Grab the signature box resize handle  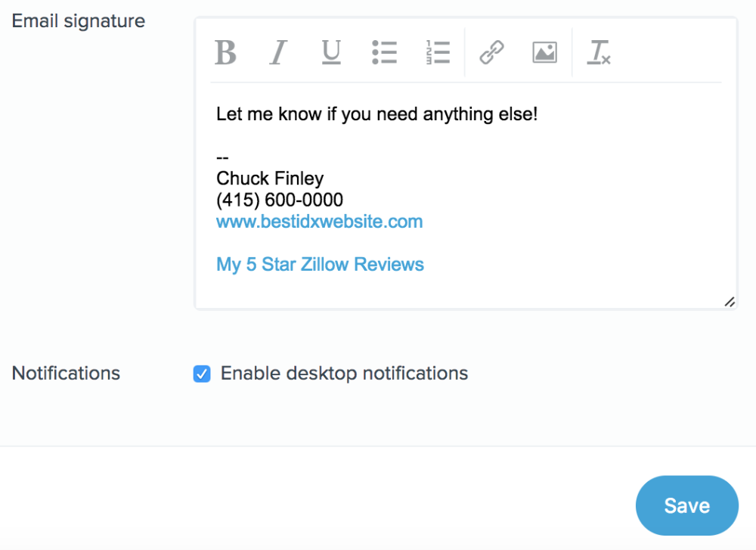(730, 302)
